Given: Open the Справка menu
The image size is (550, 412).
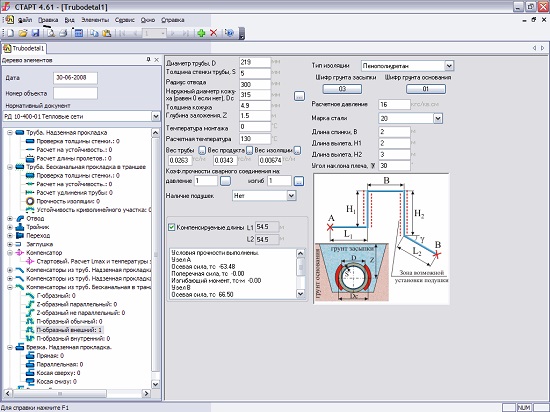Looking at the screenshot, I should (x=173, y=20).
